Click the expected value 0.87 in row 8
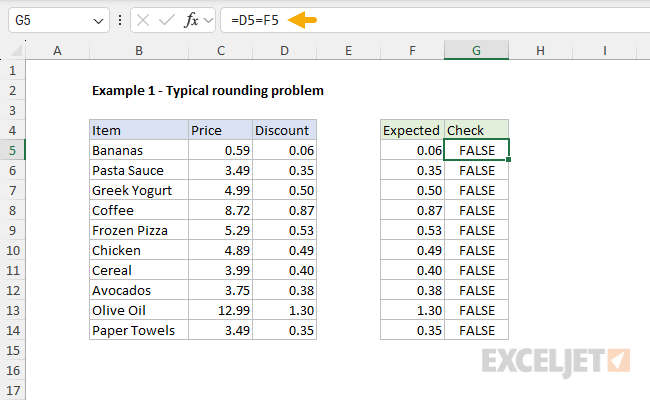 412,210
